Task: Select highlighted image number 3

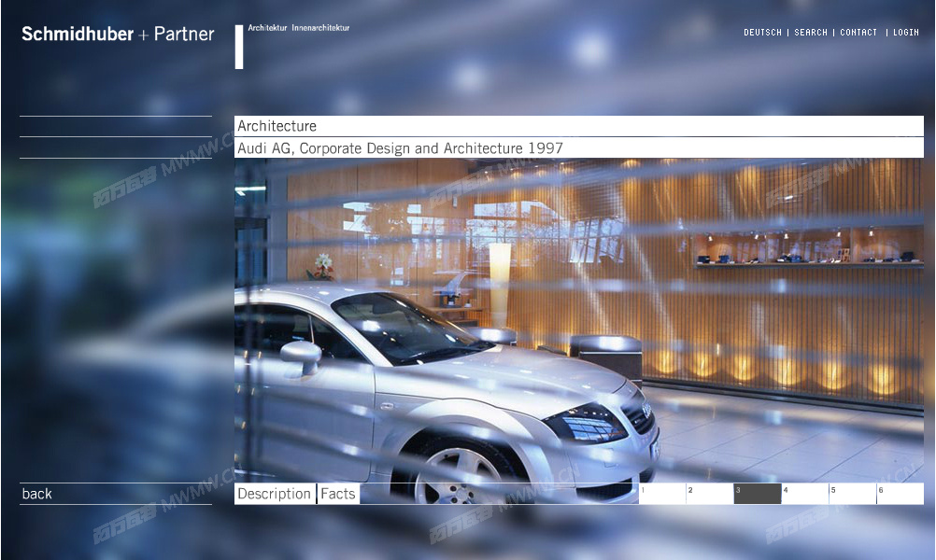Action: coord(758,494)
